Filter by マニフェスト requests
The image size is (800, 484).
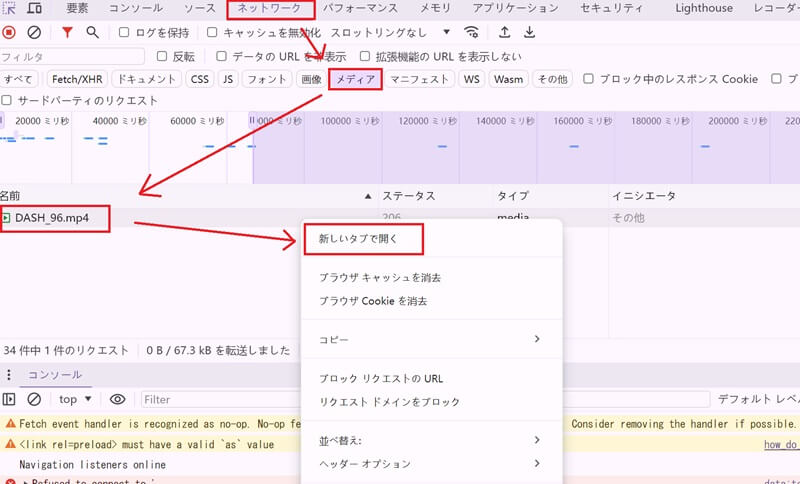click(419, 79)
